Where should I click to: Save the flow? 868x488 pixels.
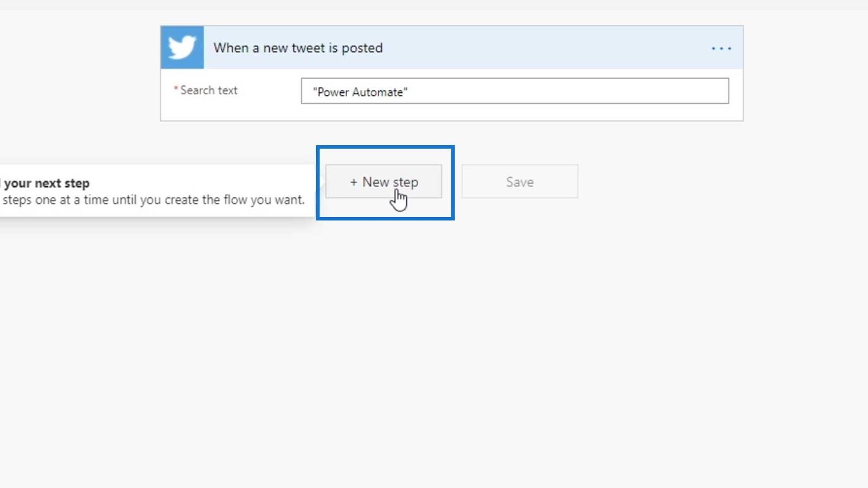coord(520,182)
